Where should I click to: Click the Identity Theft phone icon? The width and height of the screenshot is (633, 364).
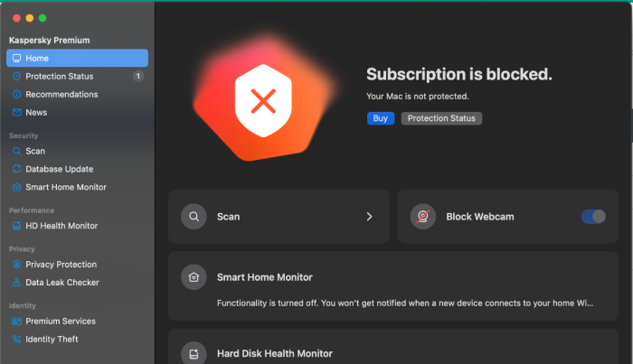(16, 339)
